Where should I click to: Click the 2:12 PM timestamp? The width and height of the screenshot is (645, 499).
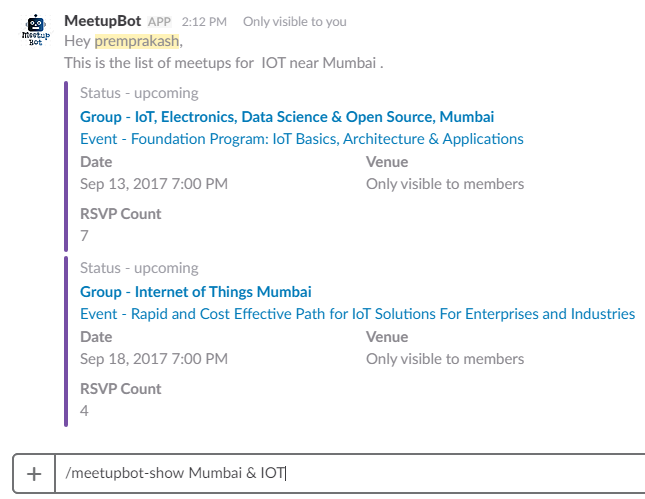tap(204, 22)
